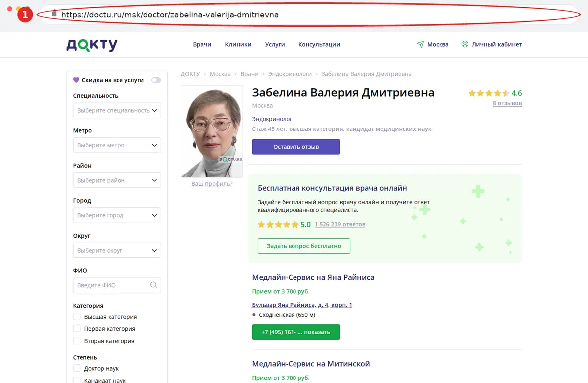Open the Врачи menu item
Viewport: 588px width, 383px height.
coord(202,44)
